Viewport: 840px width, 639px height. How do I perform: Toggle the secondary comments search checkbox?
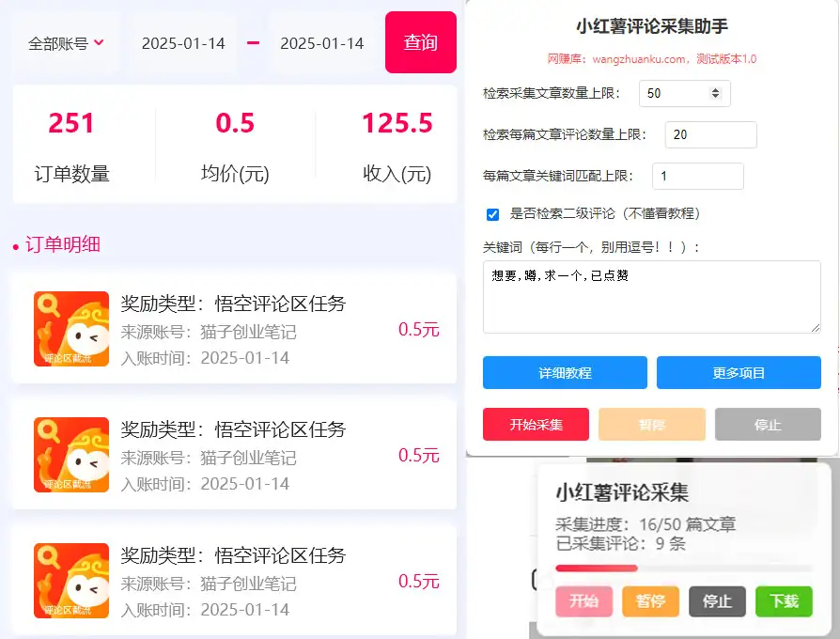492,214
